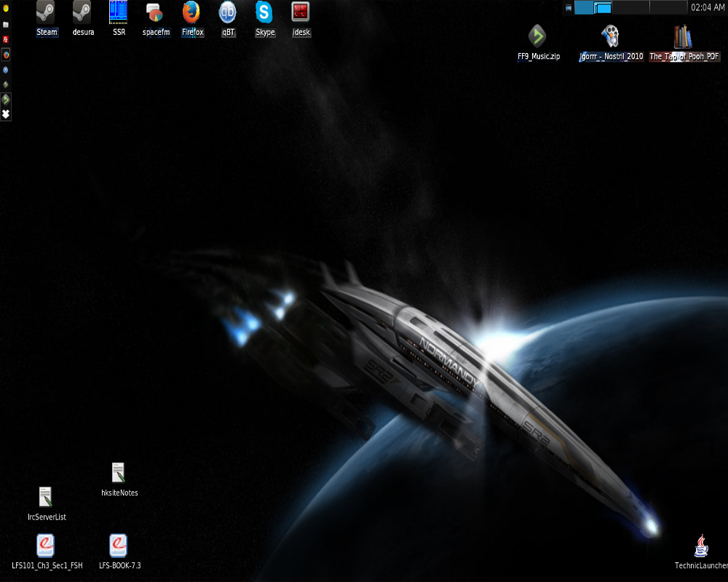The height and width of the screenshot is (582, 728).
Task: Click the white folder icon in side tray
Action: click(6, 24)
